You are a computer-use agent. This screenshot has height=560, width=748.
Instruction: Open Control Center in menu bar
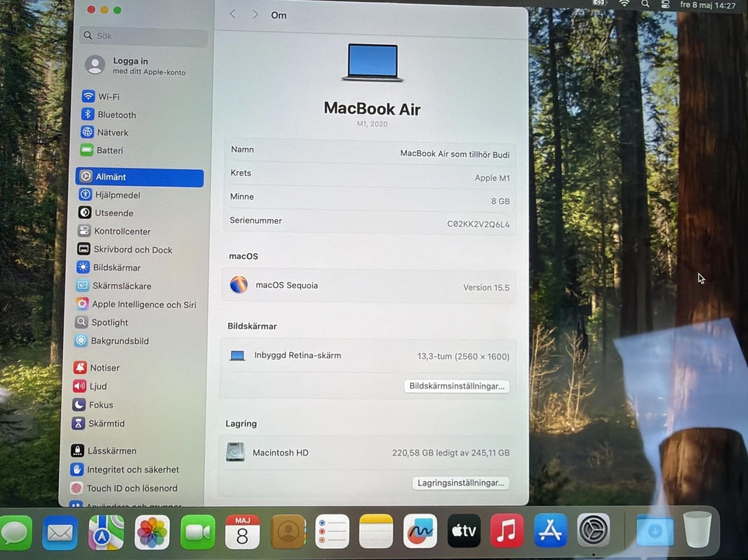point(665,4)
